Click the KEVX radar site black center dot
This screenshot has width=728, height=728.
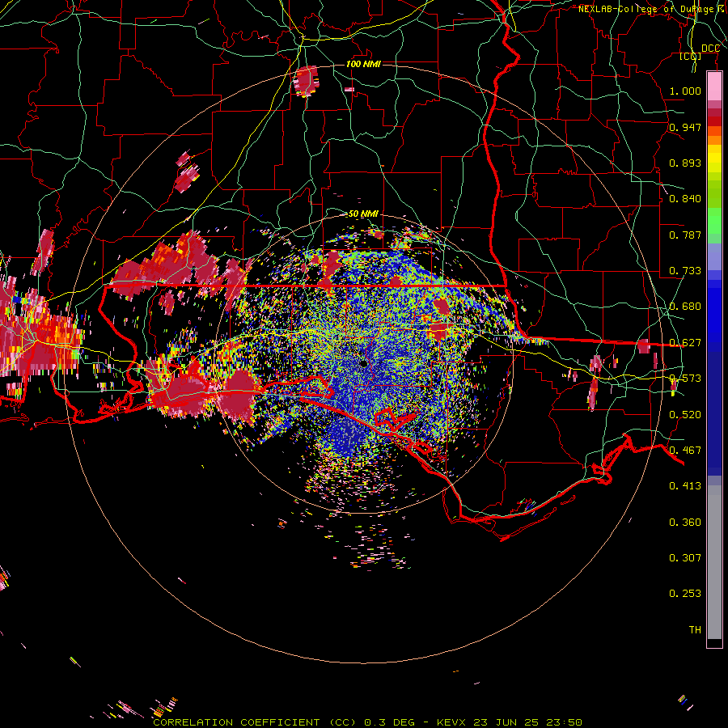point(363,363)
